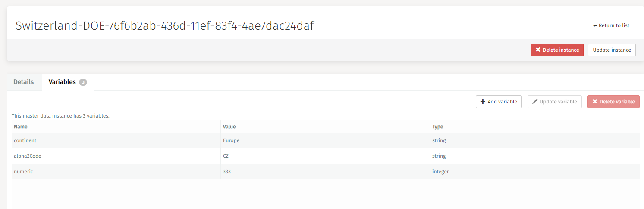The width and height of the screenshot is (644, 209).
Task: Click the Europe value cell
Action: point(231,140)
